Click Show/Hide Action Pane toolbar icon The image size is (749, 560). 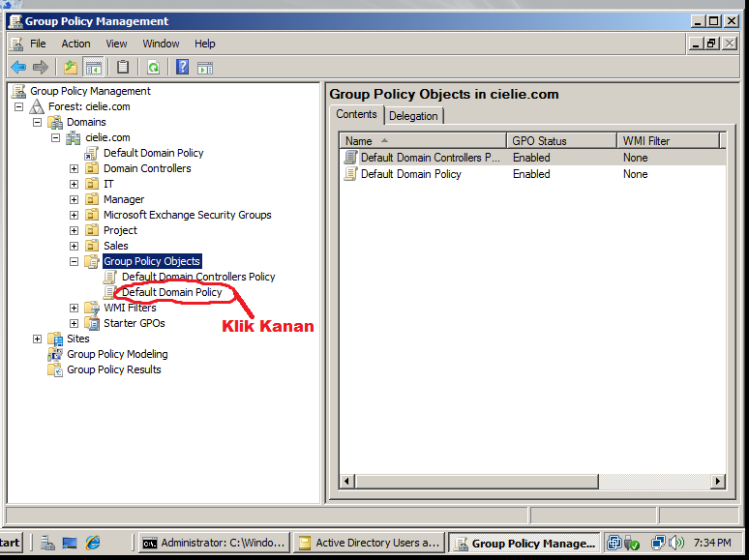point(205,69)
